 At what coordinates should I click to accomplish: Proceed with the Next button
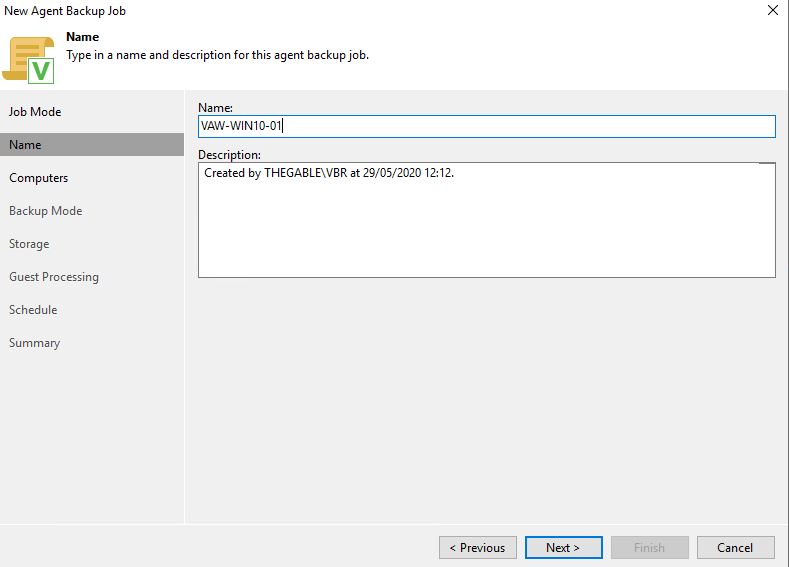pos(564,547)
